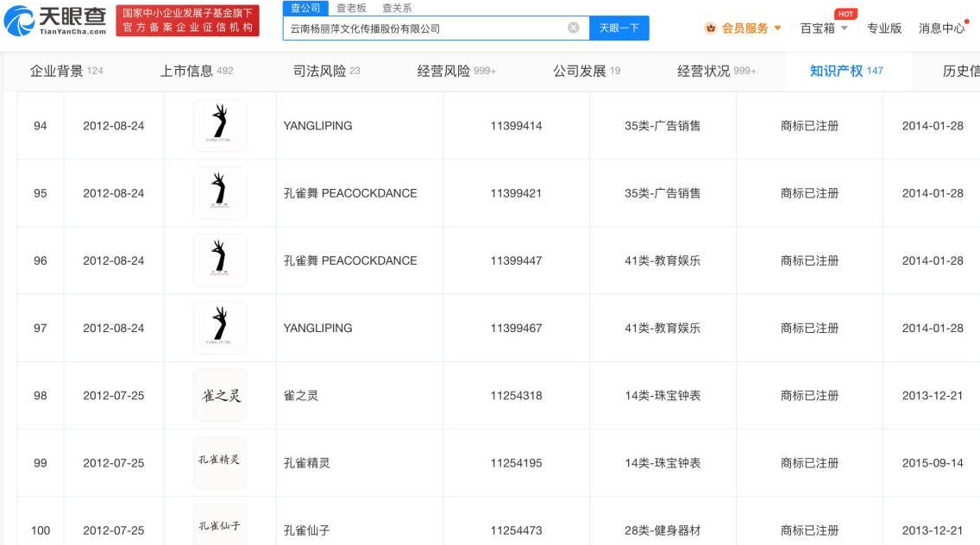
Task: View the 雀之灵 calligraphy trademark image
Action: [219, 396]
